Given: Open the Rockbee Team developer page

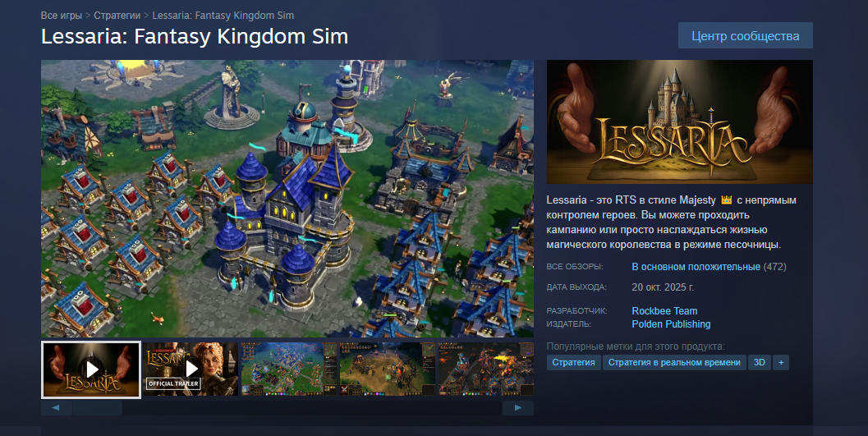Looking at the screenshot, I should click(x=664, y=311).
